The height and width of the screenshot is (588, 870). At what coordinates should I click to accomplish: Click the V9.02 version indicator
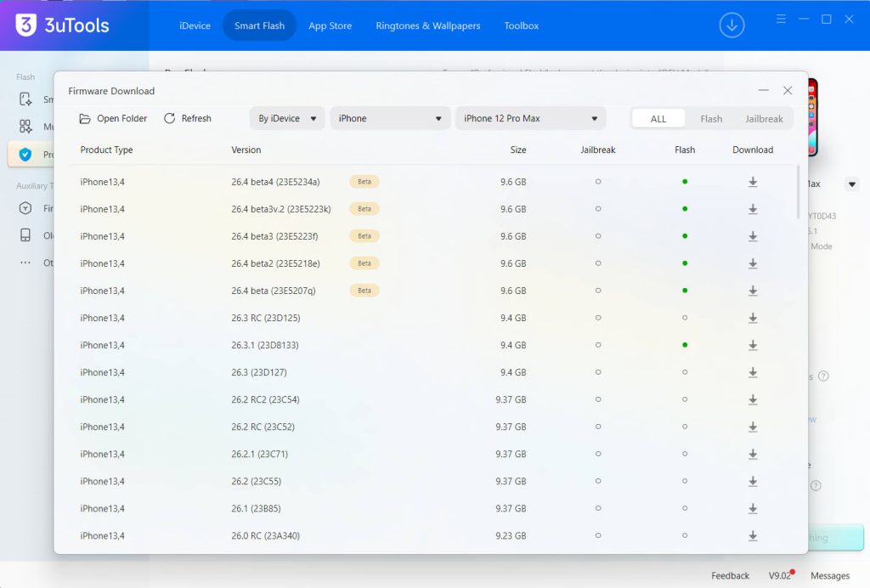[x=780, y=575]
